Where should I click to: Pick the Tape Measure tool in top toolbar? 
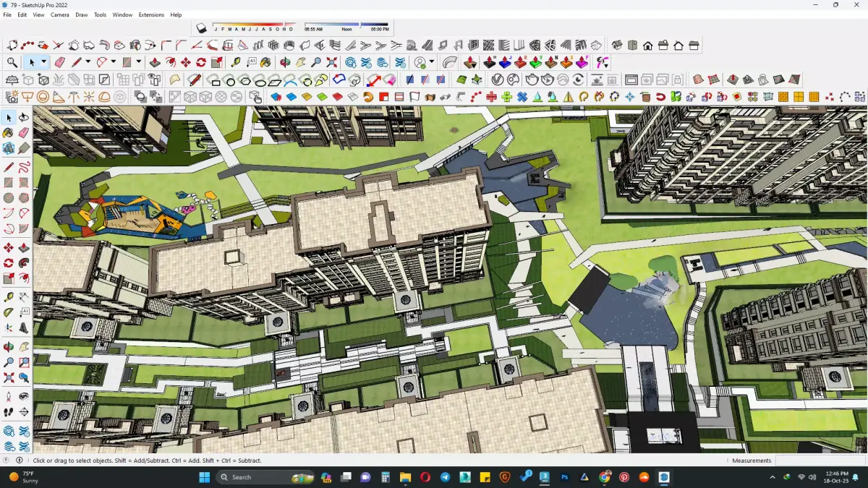(236, 63)
